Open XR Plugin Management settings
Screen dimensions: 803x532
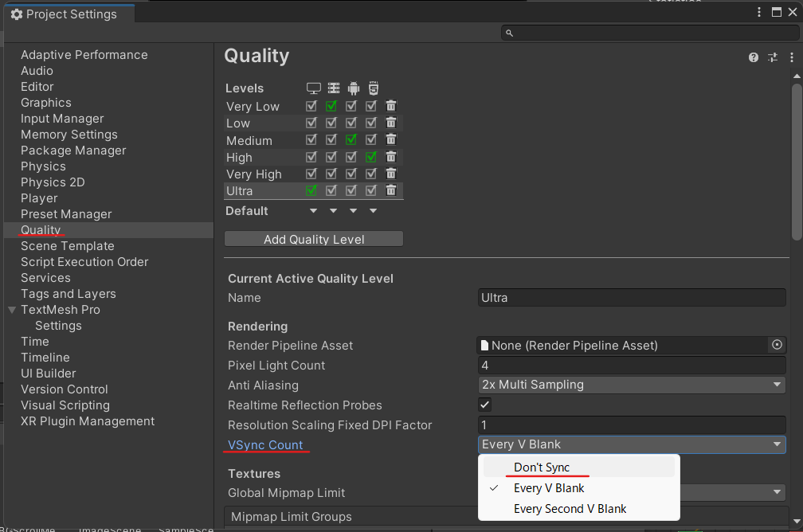point(88,421)
